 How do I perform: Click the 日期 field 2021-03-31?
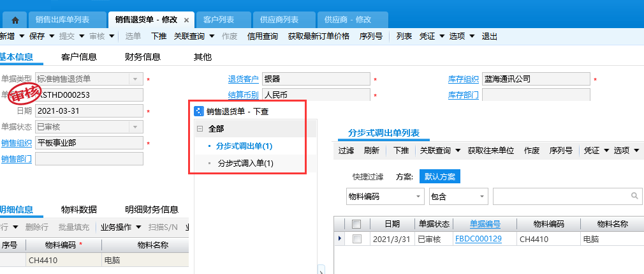tap(89, 111)
